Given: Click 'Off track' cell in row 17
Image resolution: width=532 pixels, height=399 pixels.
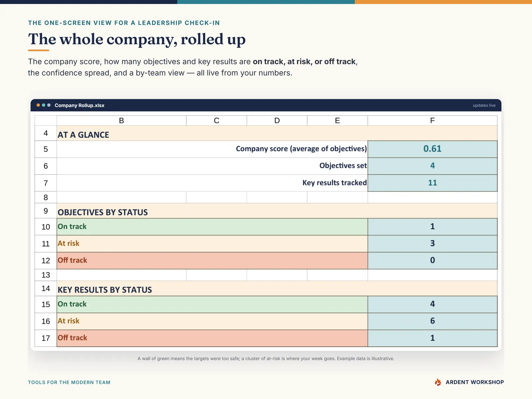Looking at the screenshot, I should (x=212, y=338).
